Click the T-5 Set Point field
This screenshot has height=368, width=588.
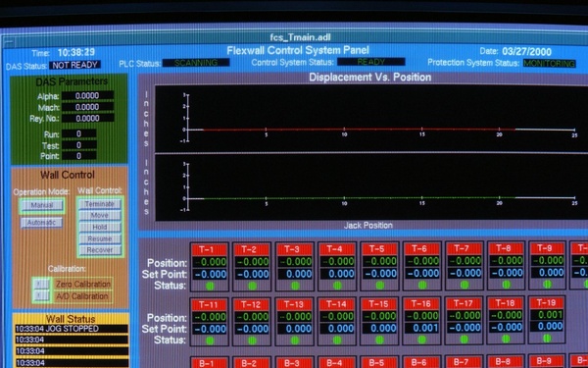[x=380, y=274]
